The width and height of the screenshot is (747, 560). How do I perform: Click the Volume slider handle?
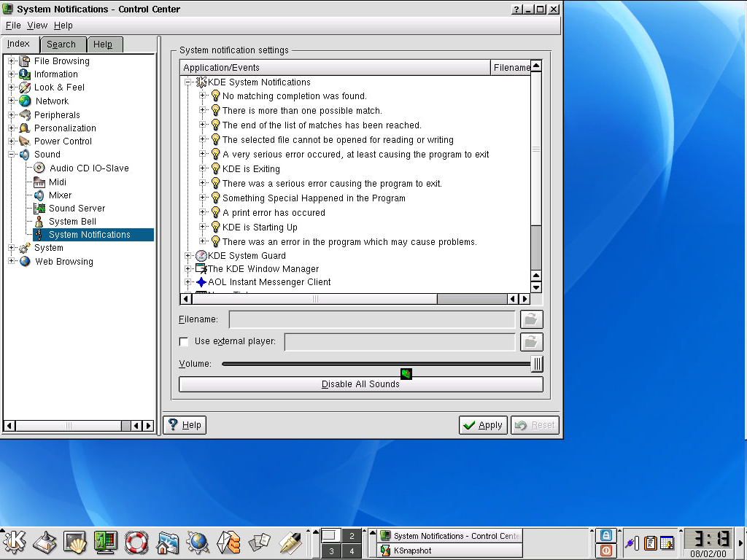click(x=536, y=364)
